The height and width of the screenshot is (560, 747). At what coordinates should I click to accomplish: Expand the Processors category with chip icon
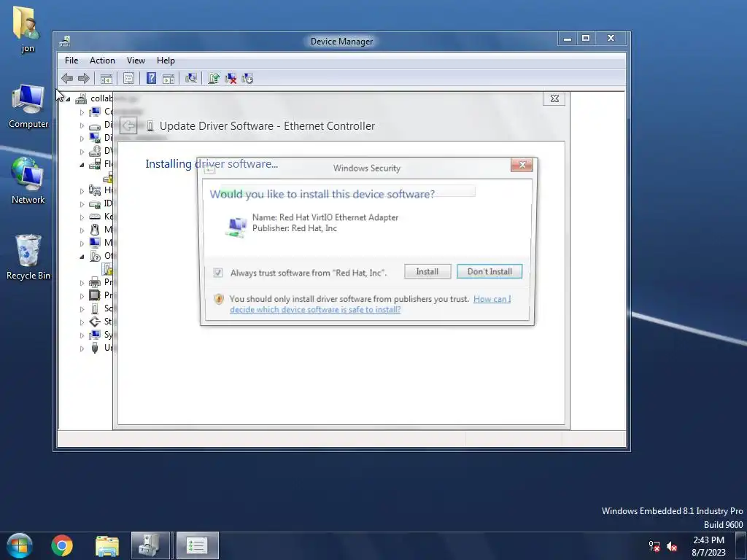point(82,296)
